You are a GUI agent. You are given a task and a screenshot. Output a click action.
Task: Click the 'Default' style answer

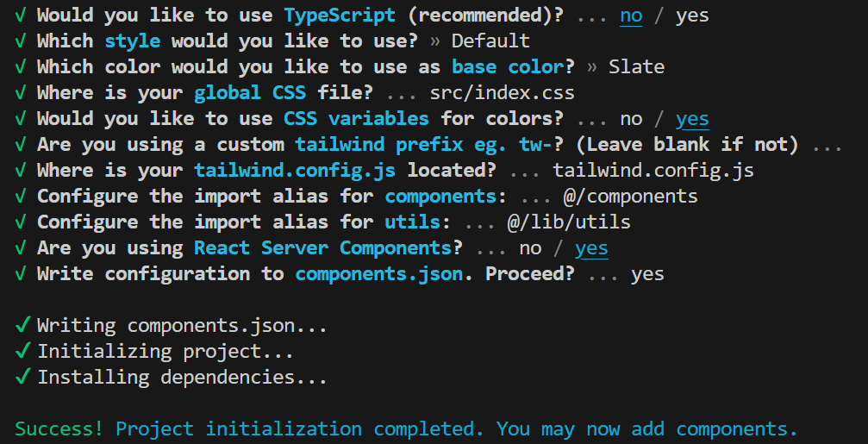coord(490,41)
